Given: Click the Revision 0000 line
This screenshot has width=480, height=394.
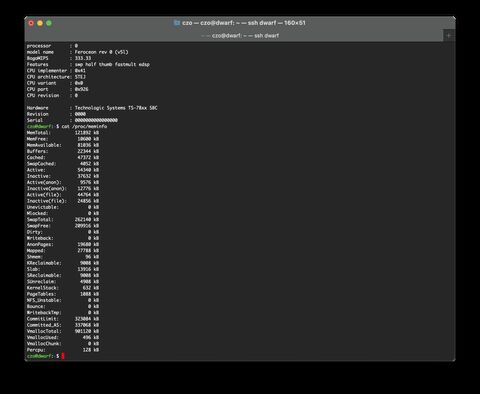Looking at the screenshot, I should tap(56, 114).
